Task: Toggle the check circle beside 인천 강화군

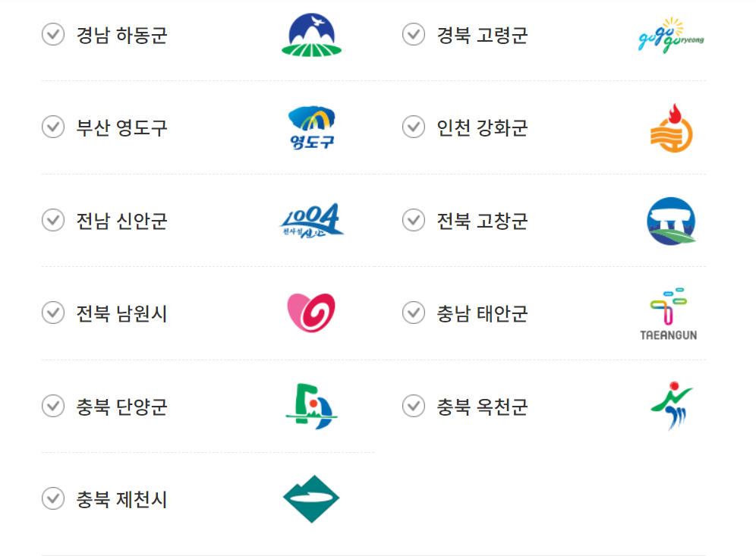Action: click(x=413, y=127)
